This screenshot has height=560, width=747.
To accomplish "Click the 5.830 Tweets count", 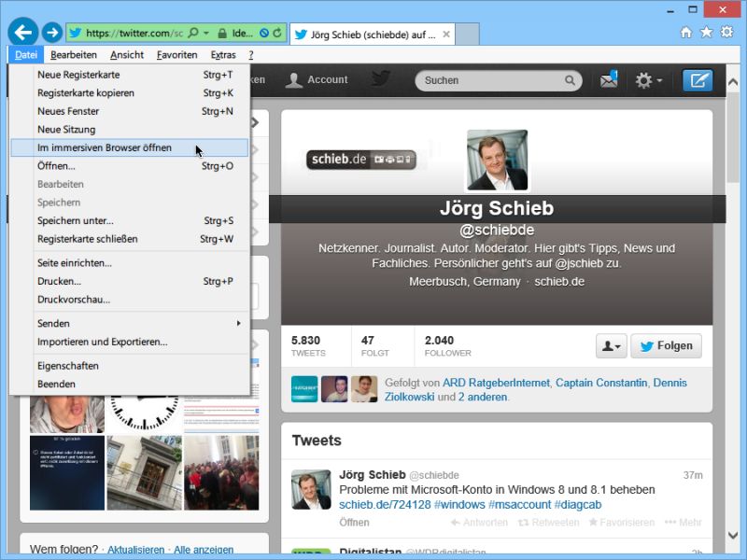I will [x=308, y=345].
